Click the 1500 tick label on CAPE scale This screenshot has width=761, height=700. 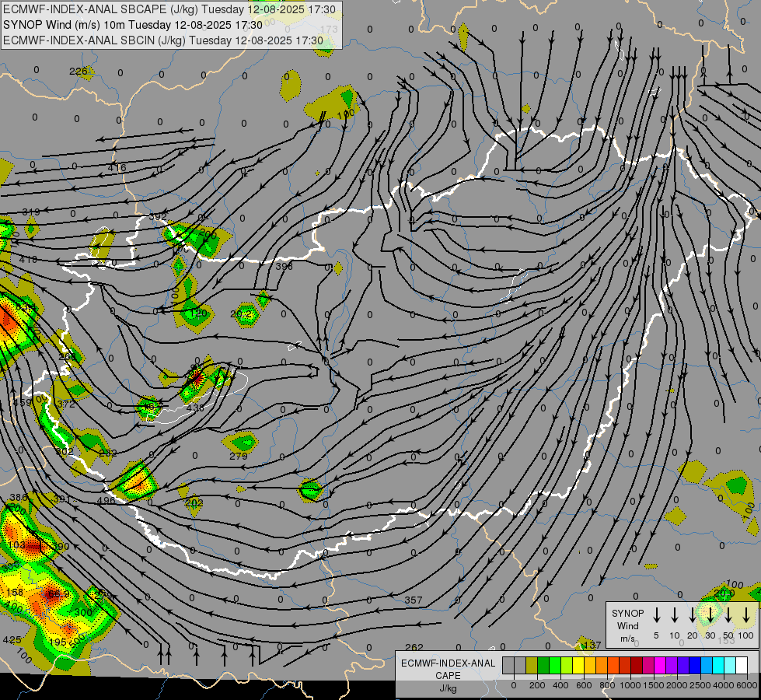(653, 685)
